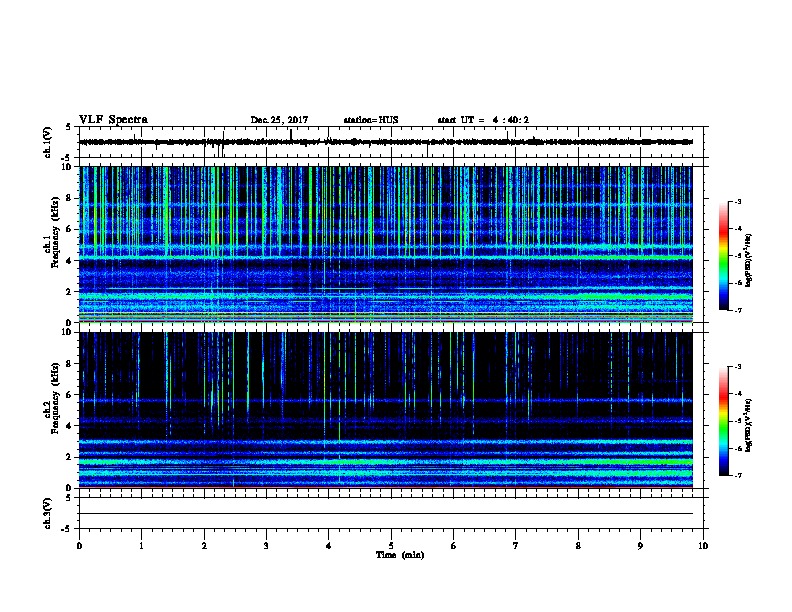Image resolution: width=792 pixels, height=612 pixels.
Task: Click the "VLF Spectra" title text
Action: 113,120
